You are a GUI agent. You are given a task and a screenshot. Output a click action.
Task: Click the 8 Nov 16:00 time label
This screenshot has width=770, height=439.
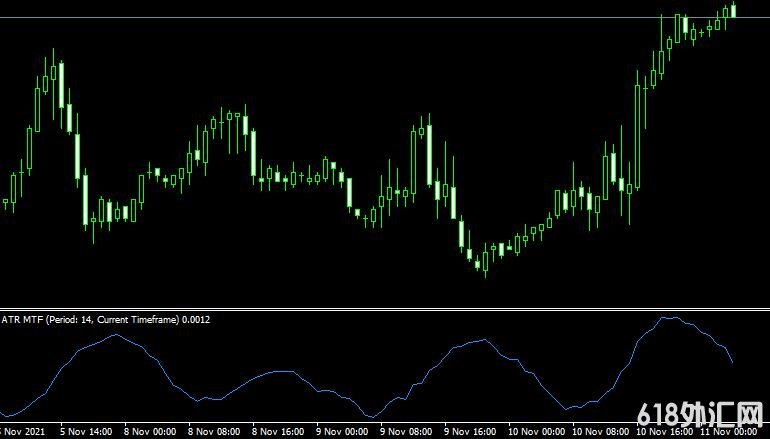pos(278,432)
